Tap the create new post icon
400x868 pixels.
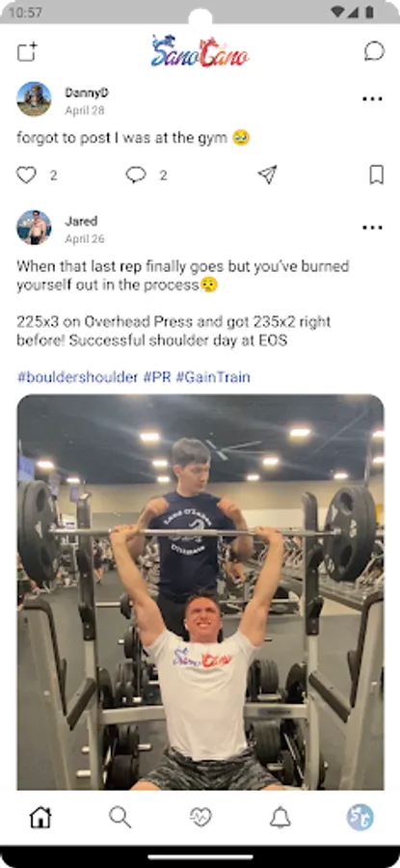(x=27, y=51)
